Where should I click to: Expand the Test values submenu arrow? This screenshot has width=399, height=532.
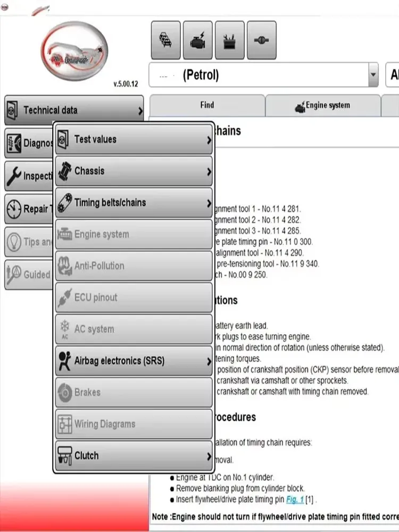209,140
